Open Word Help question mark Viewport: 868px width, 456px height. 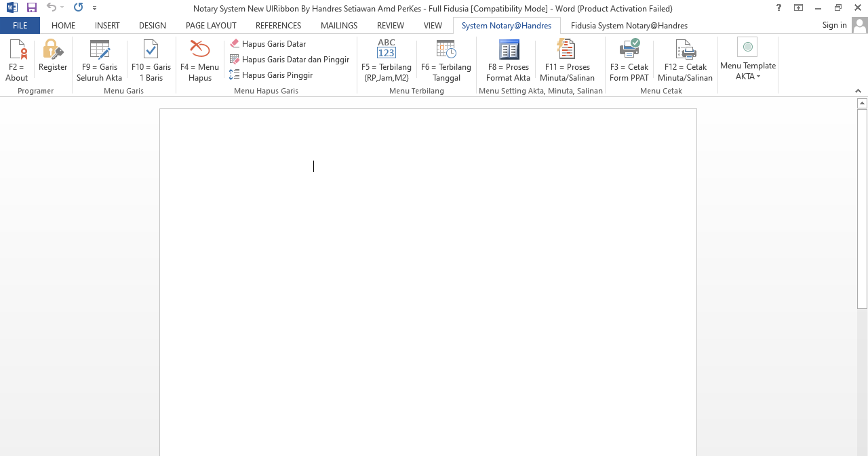[778, 8]
